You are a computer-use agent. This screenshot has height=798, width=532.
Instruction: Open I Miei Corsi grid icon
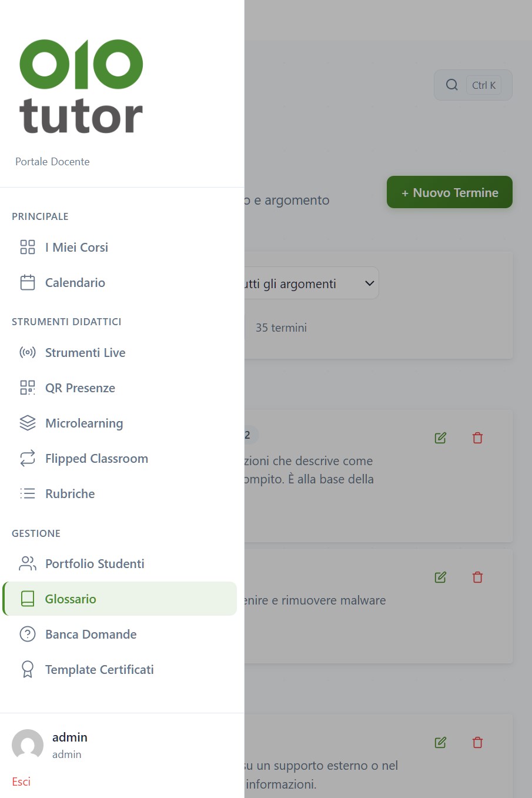(x=28, y=247)
